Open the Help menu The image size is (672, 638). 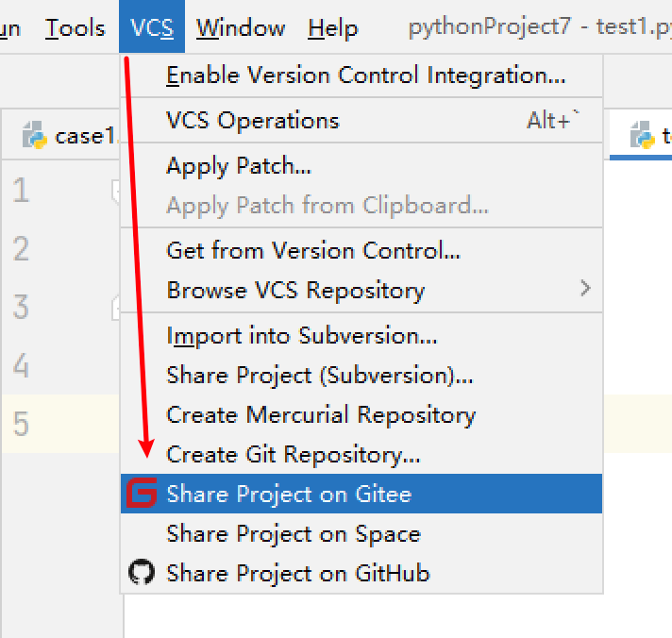coord(332,28)
